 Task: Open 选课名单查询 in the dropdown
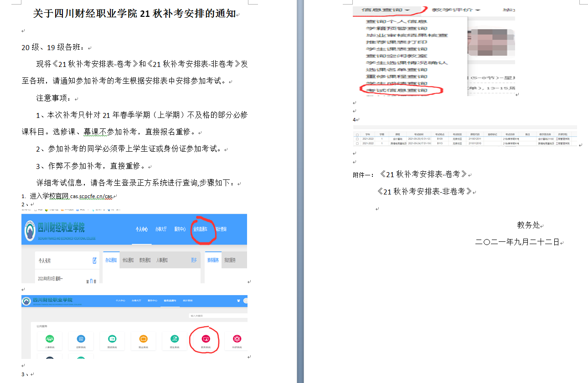(397, 69)
